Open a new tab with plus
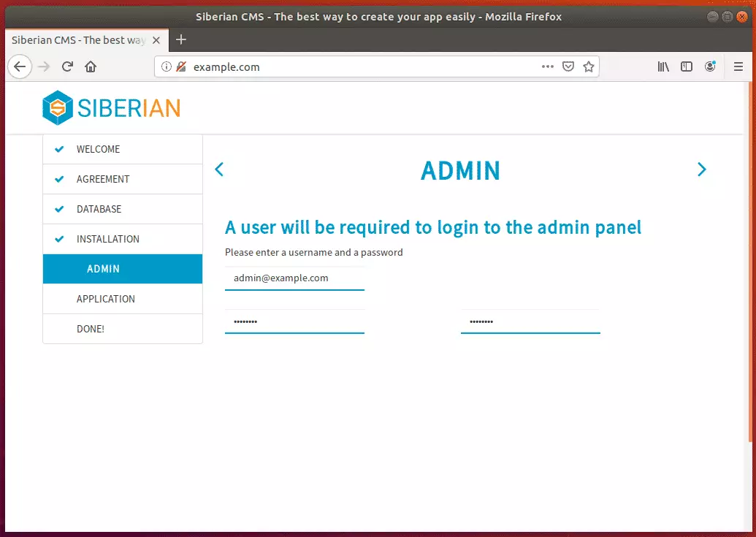Screen dimensions: 756x537 (x=181, y=39)
